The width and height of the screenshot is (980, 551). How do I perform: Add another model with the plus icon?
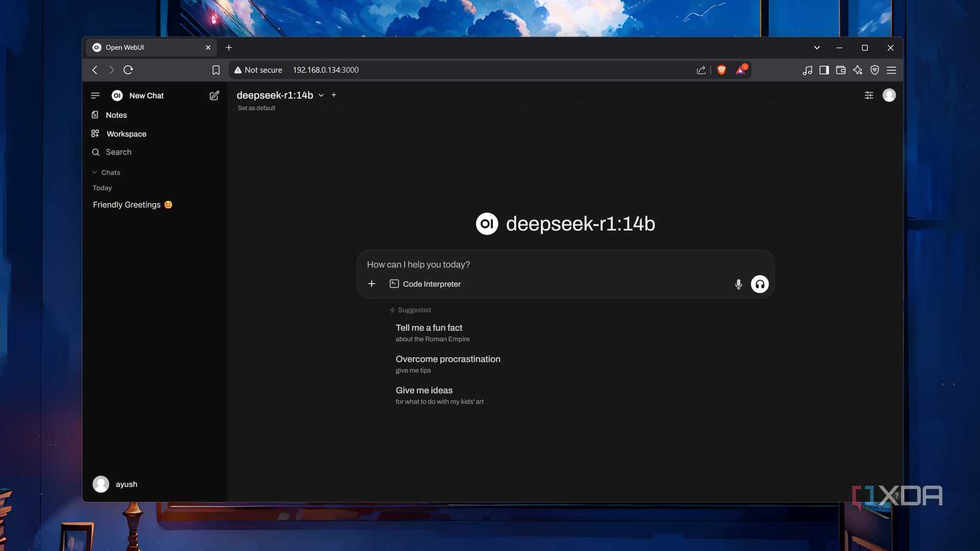[x=334, y=95]
